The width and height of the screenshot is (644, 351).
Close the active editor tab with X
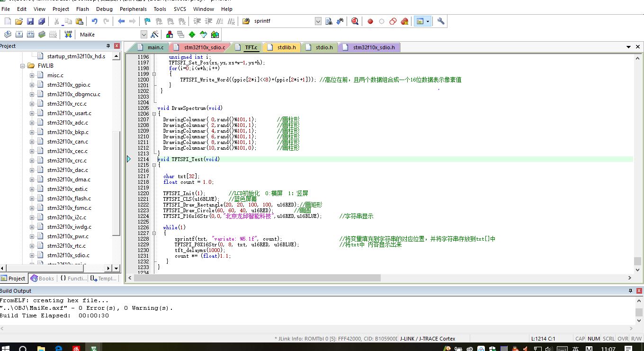pos(638,47)
